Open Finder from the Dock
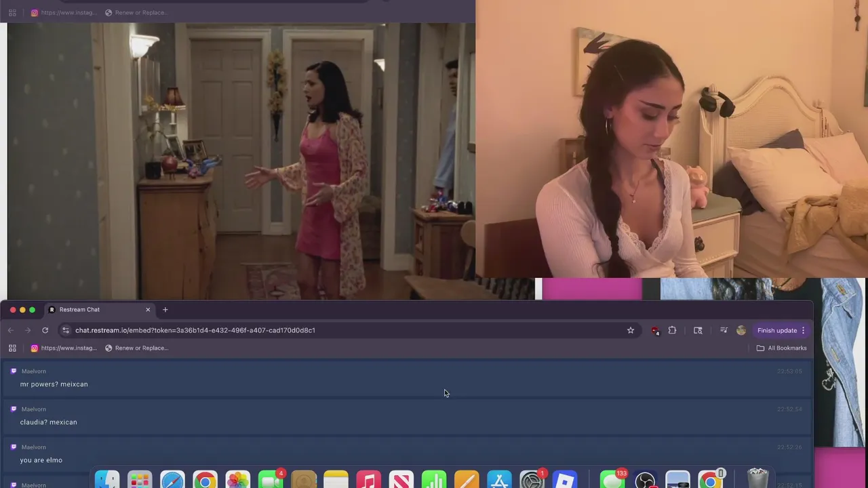868x488 pixels. tap(107, 480)
